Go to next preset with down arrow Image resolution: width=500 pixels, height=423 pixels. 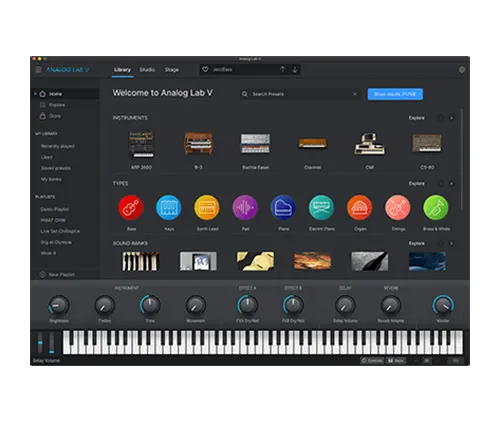[295, 69]
